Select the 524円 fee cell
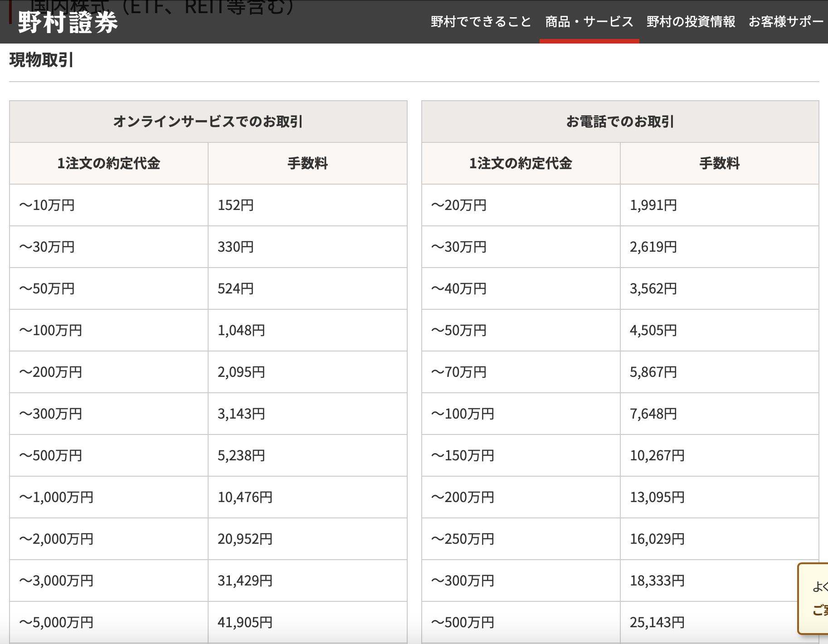828x644 pixels. tap(307, 288)
